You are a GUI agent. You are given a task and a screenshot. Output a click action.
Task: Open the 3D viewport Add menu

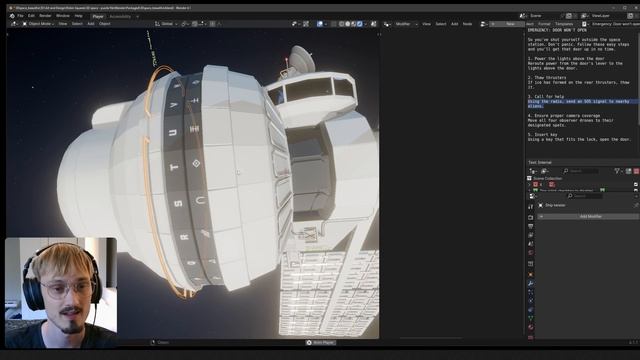click(91, 24)
